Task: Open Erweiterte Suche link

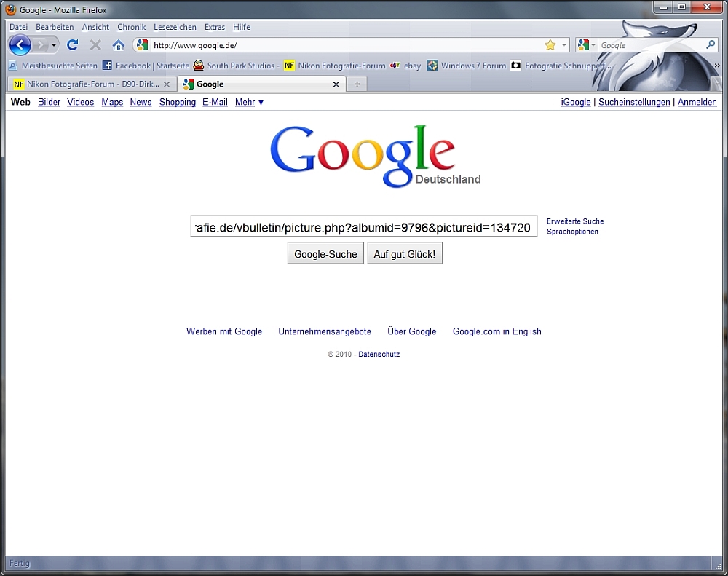Action: click(575, 221)
